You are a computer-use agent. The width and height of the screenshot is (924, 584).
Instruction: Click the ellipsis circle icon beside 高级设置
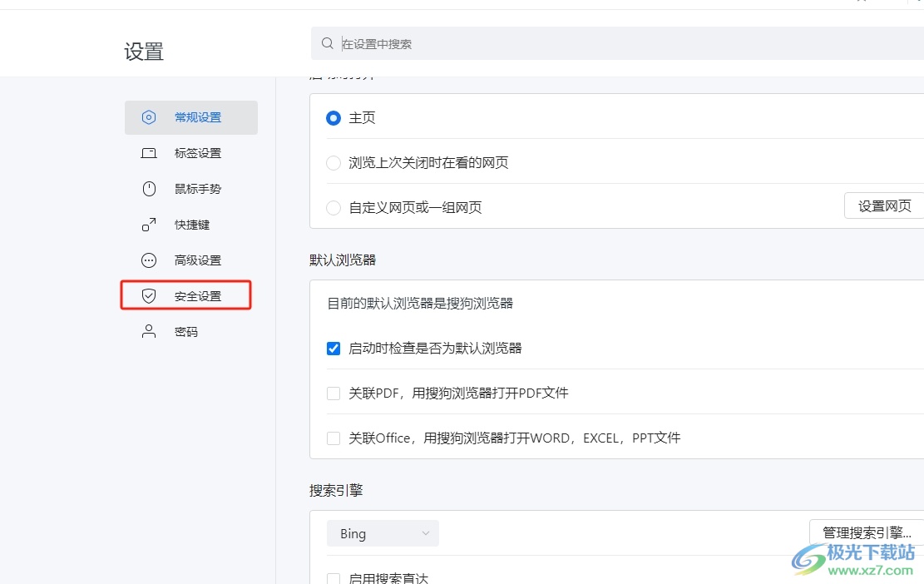pyautogui.click(x=149, y=260)
